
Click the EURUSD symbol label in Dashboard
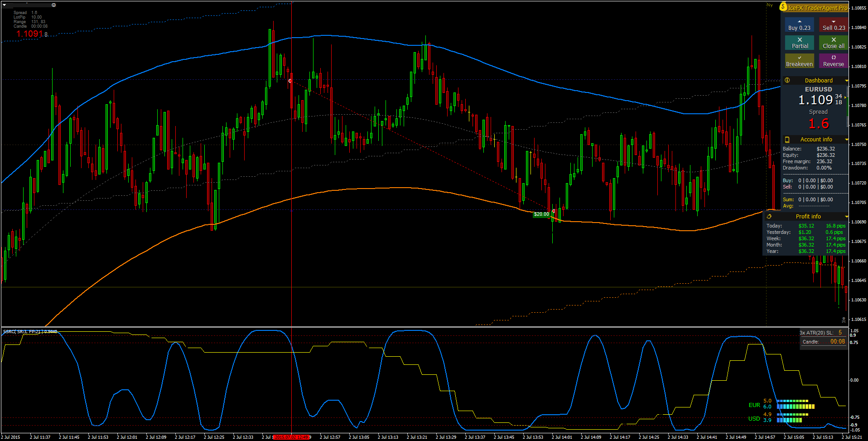(818, 89)
